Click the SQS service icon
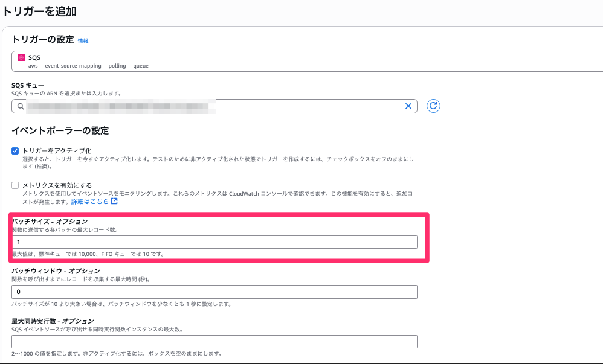 [x=22, y=59]
